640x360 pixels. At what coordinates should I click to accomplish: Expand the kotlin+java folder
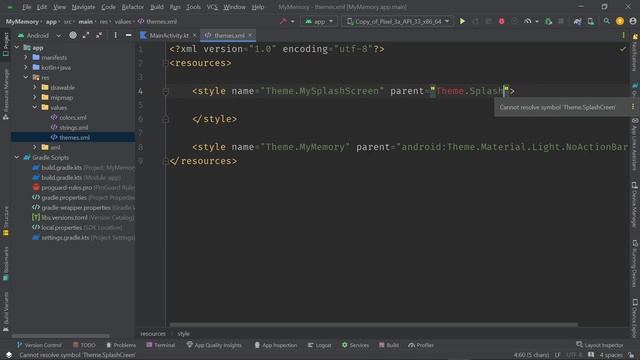[26, 67]
